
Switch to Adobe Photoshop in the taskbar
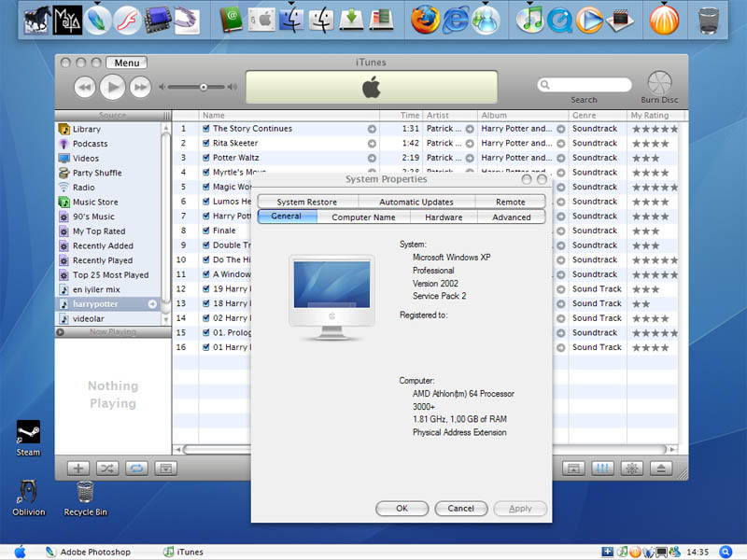point(88,552)
